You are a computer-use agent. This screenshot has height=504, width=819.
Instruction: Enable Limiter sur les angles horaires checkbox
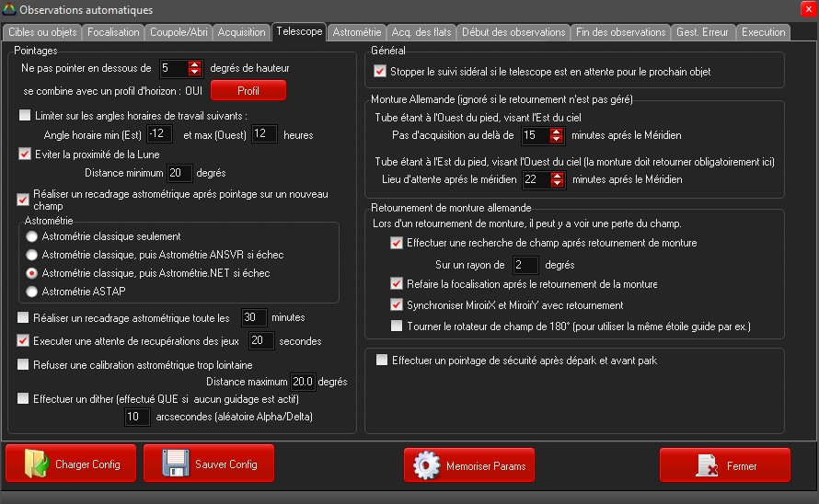(x=25, y=115)
